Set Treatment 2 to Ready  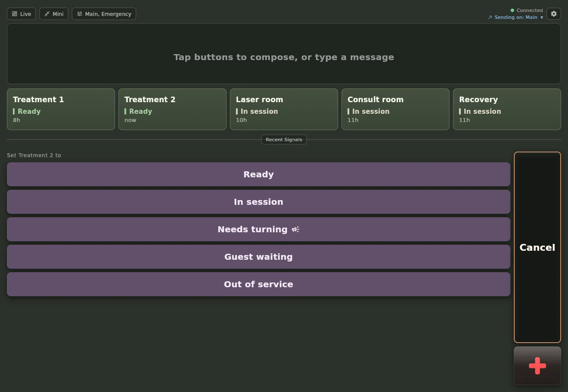pyautogui.click(x=259, y=174)
